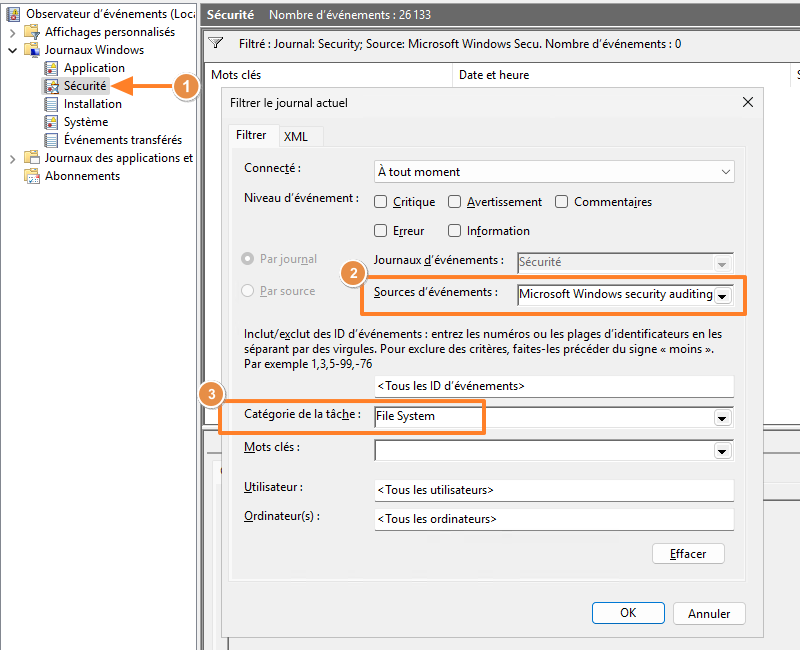
Task: Check the Avertissement level checkbox
Action: click(x=454, y=202)
